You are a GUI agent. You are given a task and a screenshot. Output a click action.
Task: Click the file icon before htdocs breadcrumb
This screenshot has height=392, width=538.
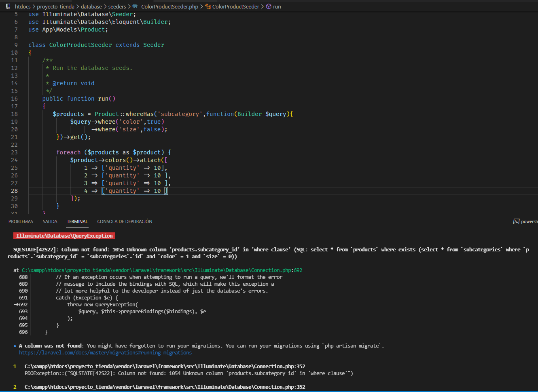click(8, 6)
